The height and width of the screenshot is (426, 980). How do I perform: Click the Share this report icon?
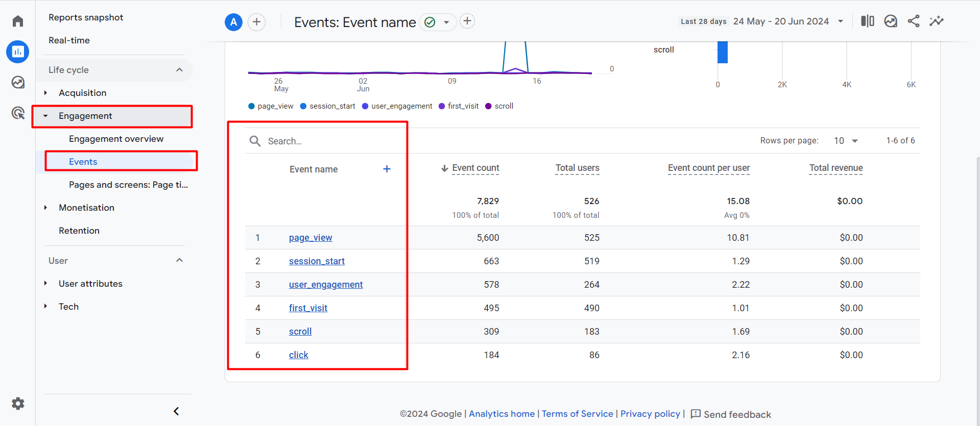(x=913, y=21)
